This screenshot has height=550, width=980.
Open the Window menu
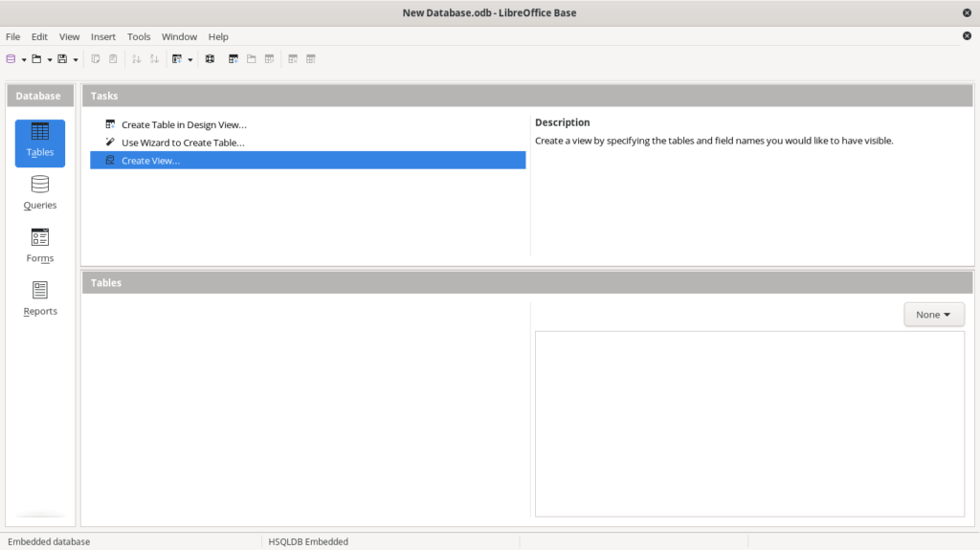tap(179, 36)
